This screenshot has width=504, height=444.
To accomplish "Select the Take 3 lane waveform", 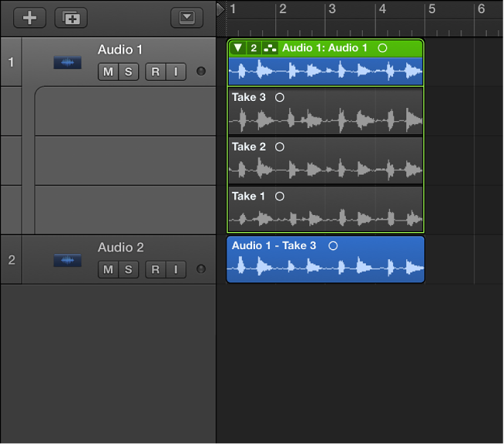I will [x=326, y=120].
